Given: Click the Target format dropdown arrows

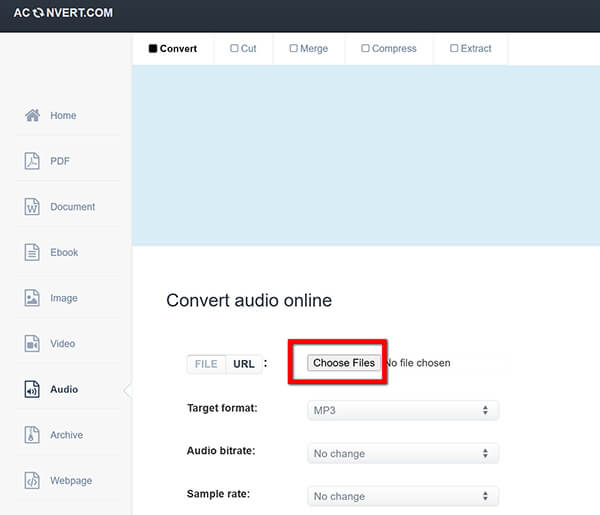Looking at the screenshot, I should 485,411.
